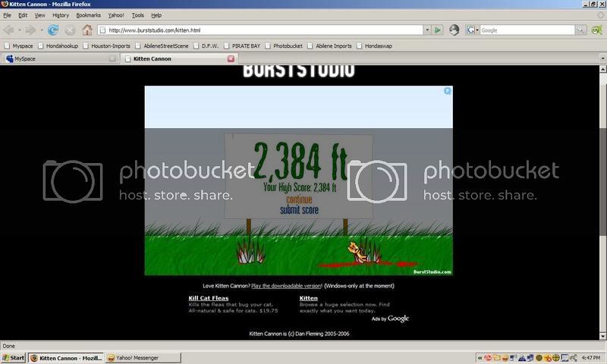The image size is (607, 364).
Task: Open the View menu
Action: point(40,15)
